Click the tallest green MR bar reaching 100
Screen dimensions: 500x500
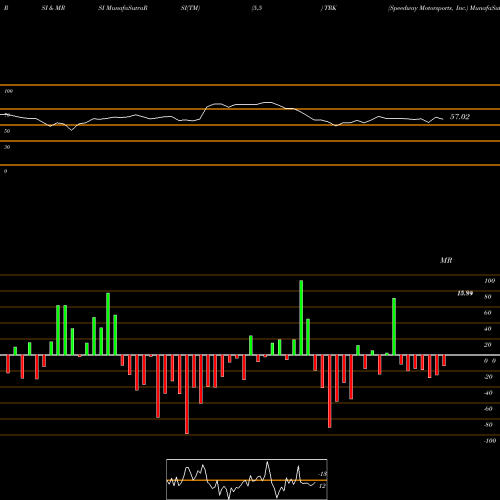(301, 318)
